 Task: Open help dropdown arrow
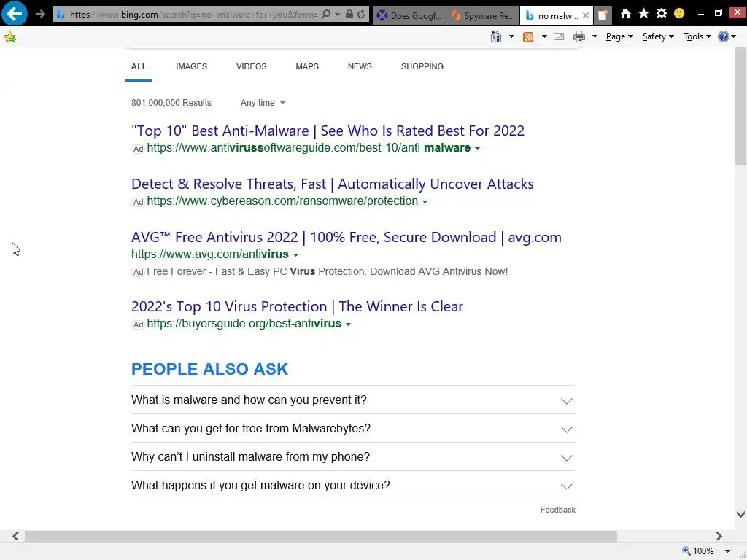tap(734, 36)
